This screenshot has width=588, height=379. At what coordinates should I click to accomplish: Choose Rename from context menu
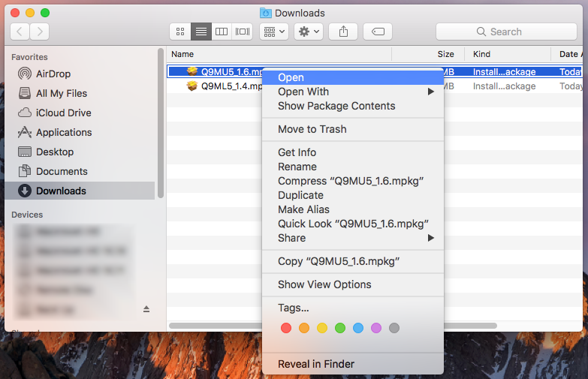click(x=353, y=167)
